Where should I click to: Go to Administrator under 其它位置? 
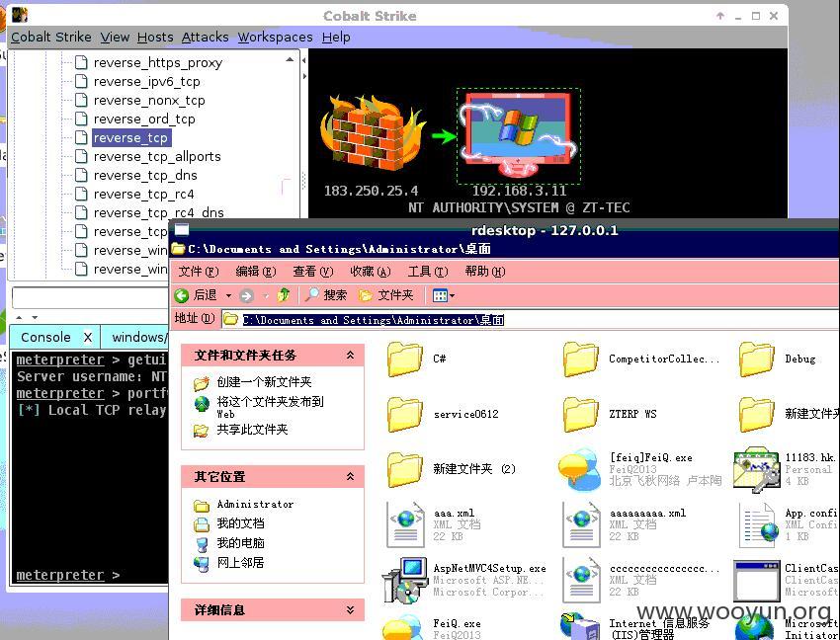(x=256, y=504)
